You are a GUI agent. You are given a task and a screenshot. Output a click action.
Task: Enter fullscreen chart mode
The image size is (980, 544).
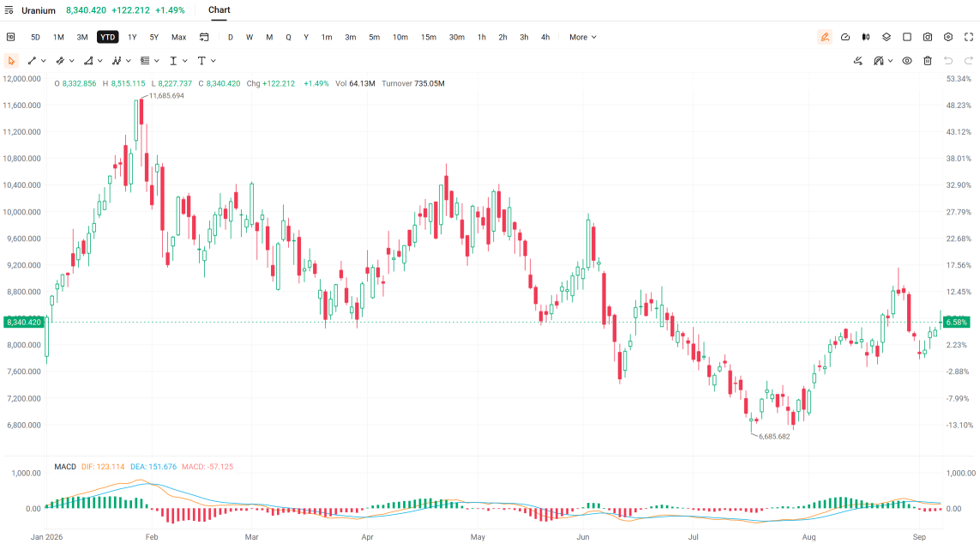(969, 37)
